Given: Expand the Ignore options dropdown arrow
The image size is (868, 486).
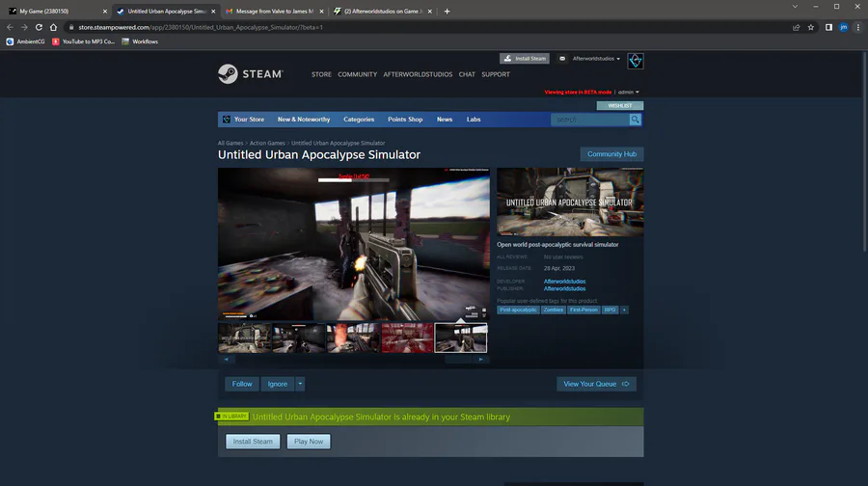Looking at the screenshot, I should [x=300, y=384].
